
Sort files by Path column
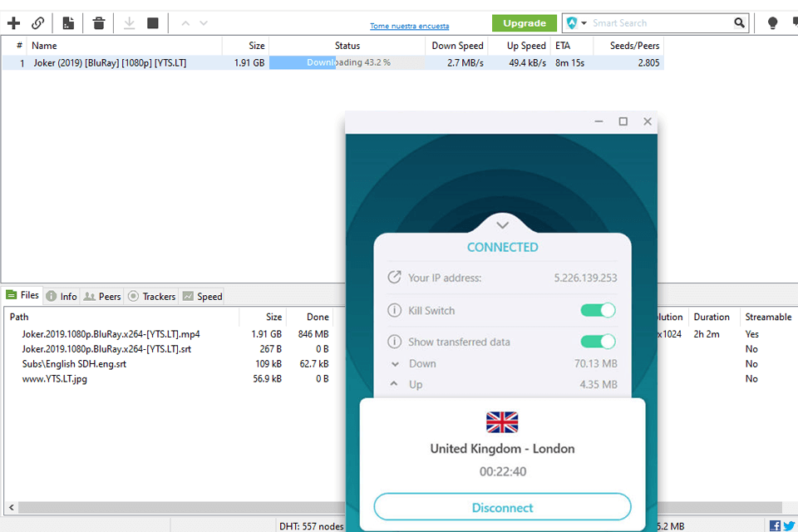click(122, 317)
